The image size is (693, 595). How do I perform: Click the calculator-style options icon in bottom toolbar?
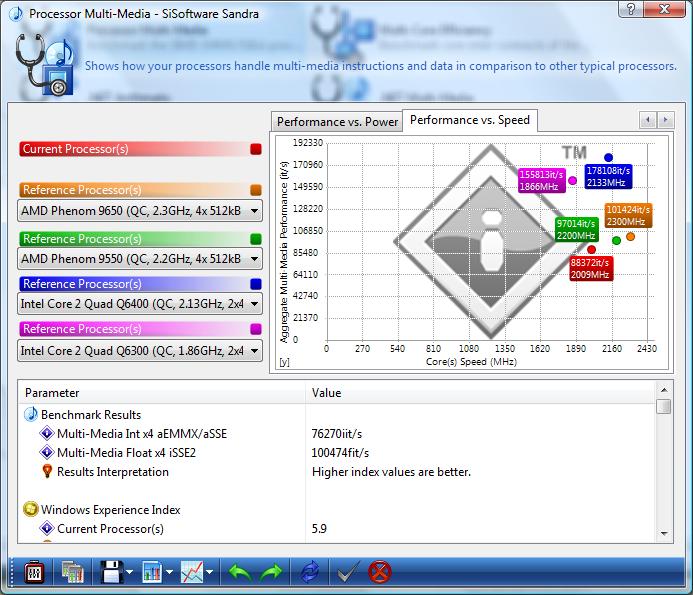tap(33, 572)
